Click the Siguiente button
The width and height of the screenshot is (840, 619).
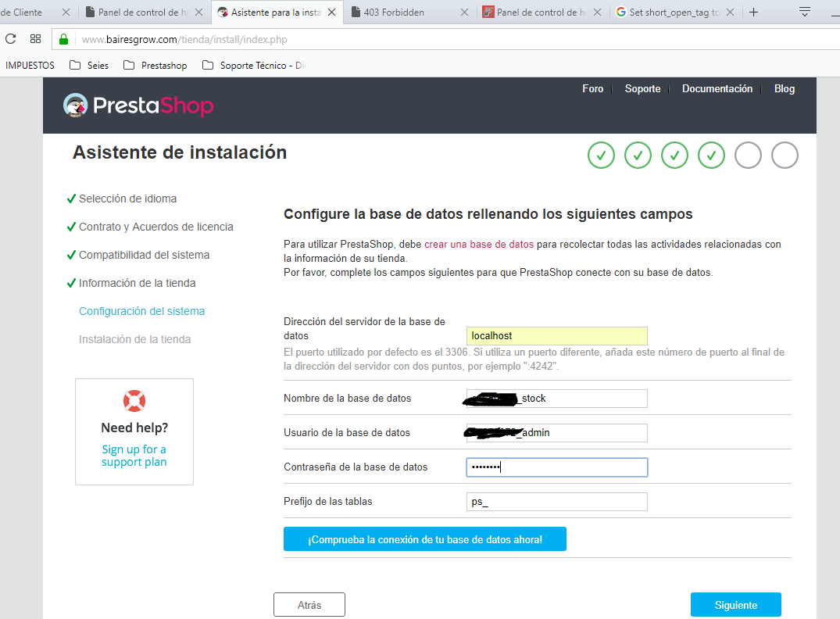point(735,604)
